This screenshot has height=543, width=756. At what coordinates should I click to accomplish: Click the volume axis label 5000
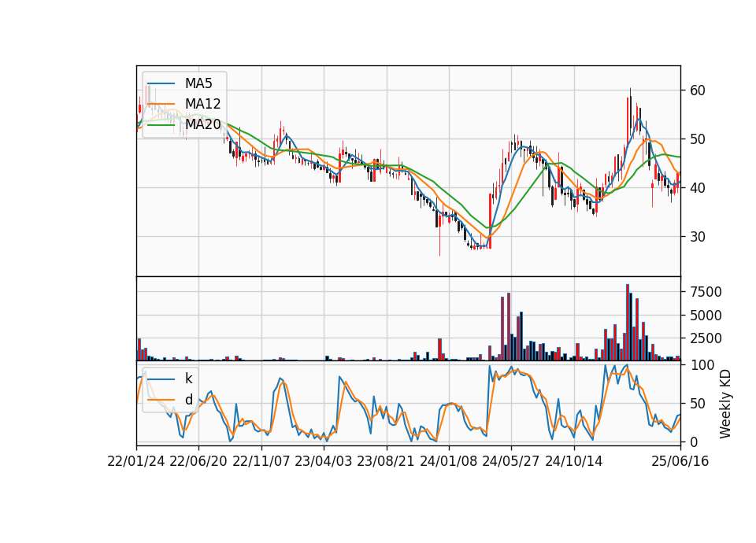706,316
